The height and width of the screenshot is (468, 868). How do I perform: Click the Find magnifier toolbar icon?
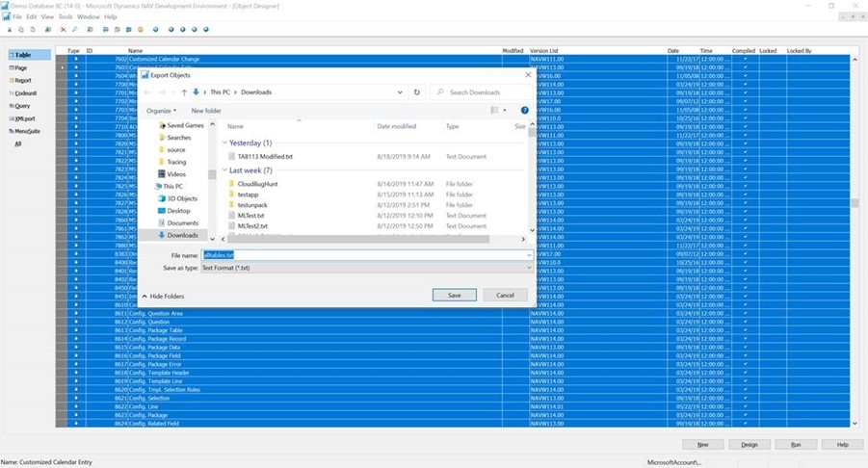[75, 29]
